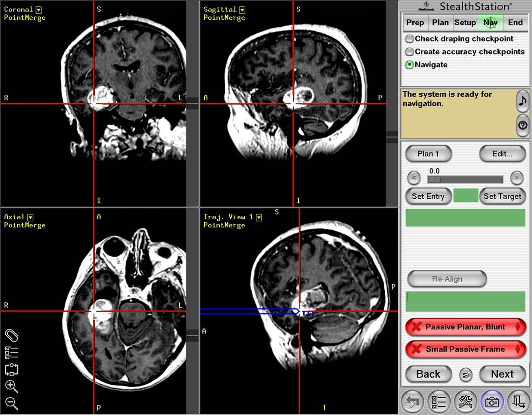Open the tools icon with wrench and screwdriver
Viewport: 532px width, 415px height.
click(465, 402)
